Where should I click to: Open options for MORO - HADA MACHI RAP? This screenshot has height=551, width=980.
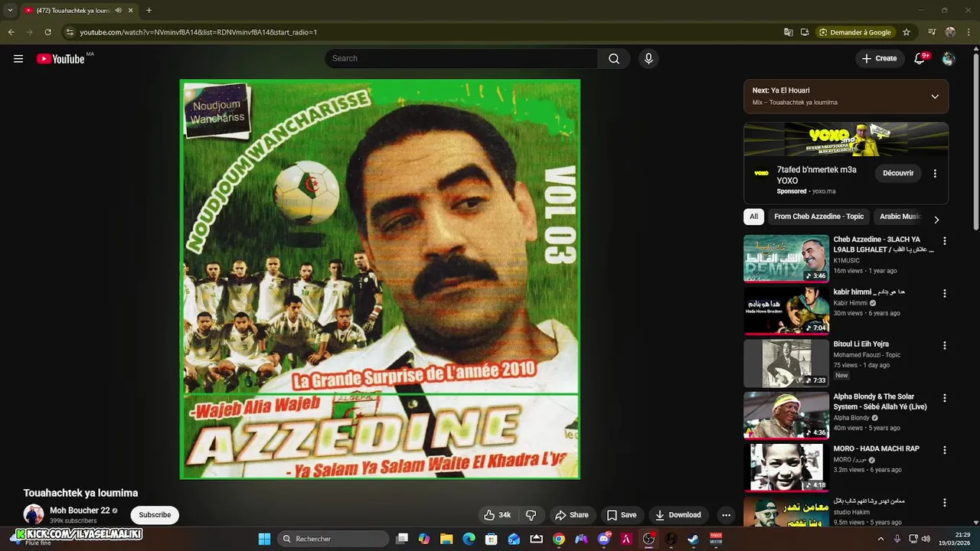click(944, 450)
